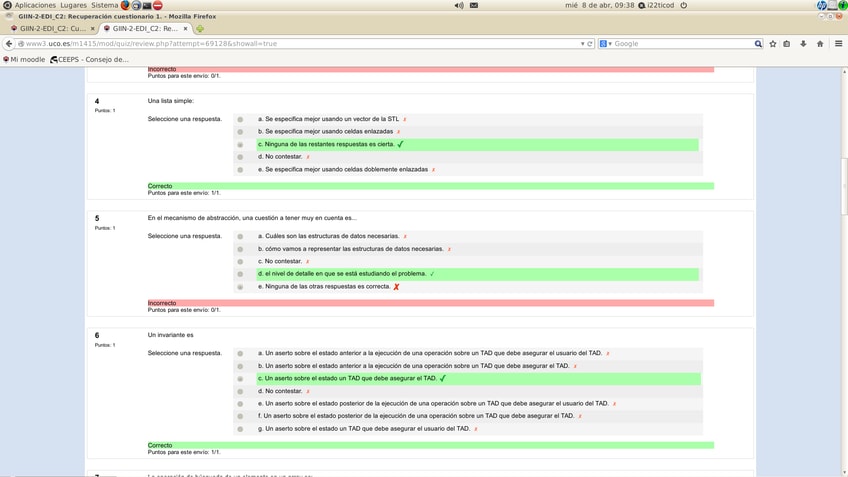Open the Mi moodle bookmark
This screenshot has height=477, width=848.
(24, 59)
